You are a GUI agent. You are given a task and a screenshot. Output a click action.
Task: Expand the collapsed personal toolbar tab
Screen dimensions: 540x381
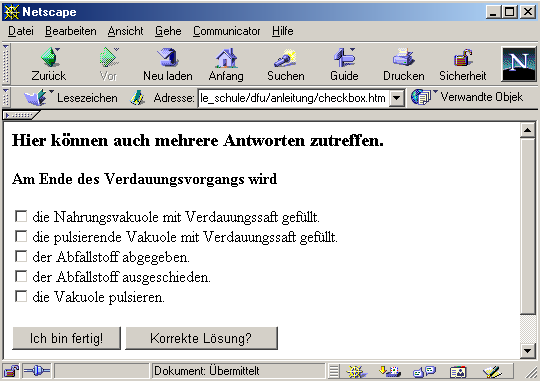point(21,115)
